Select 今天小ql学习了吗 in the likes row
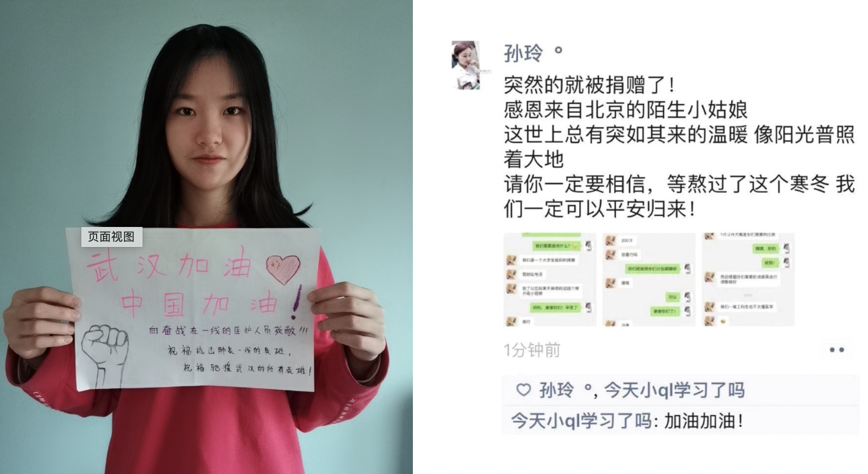This screenshot has height=474, width=868. tap(674, 390)
